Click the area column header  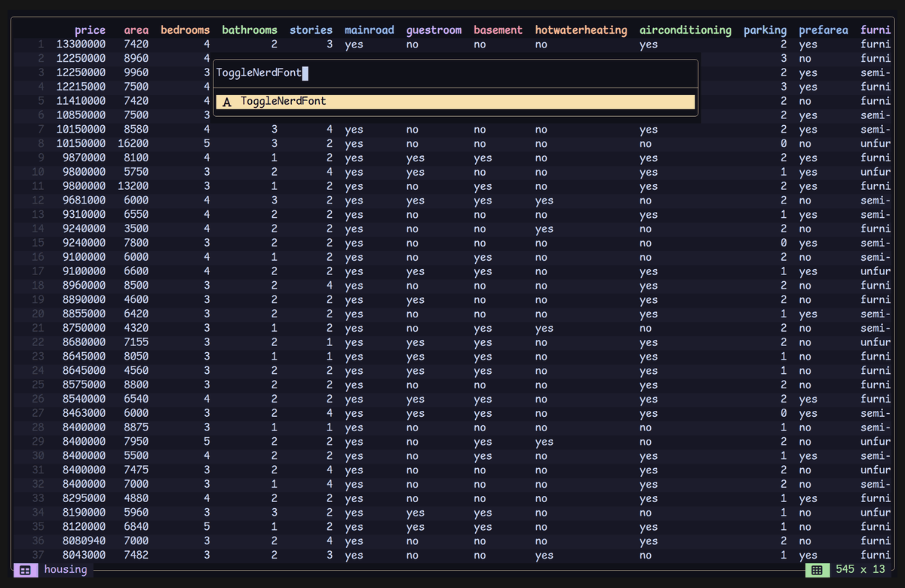click(137, 30)
